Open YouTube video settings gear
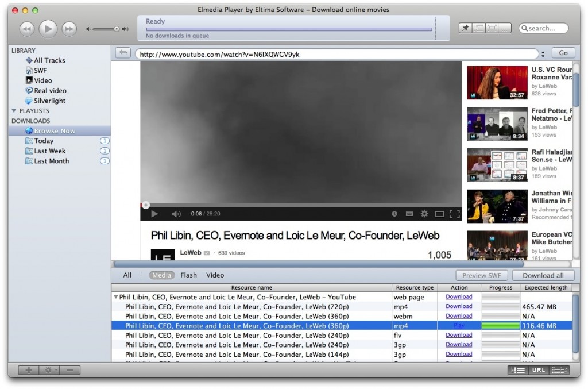 424,213
